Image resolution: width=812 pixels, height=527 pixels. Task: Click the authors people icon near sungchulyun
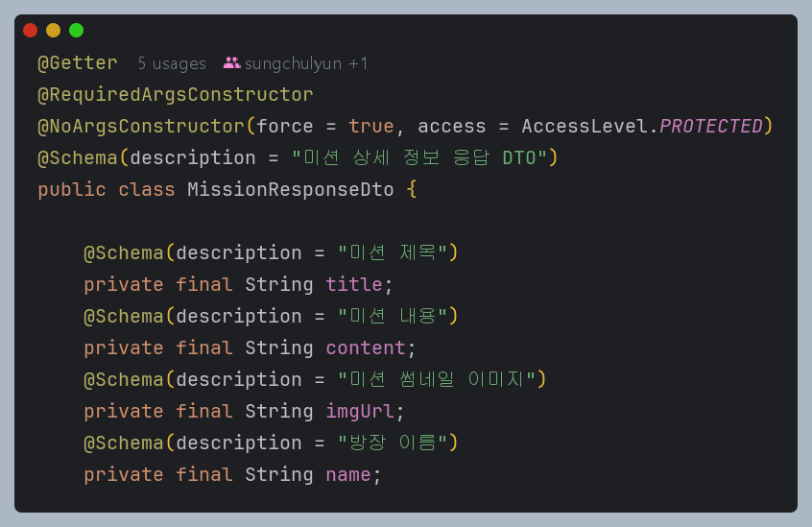pyautogui.click(x=231, y=63)
